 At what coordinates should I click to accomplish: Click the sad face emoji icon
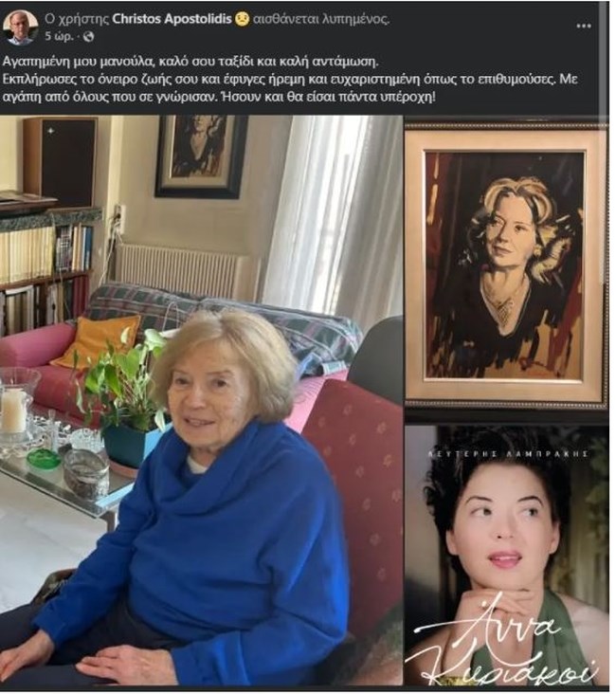tap(242, 19)
